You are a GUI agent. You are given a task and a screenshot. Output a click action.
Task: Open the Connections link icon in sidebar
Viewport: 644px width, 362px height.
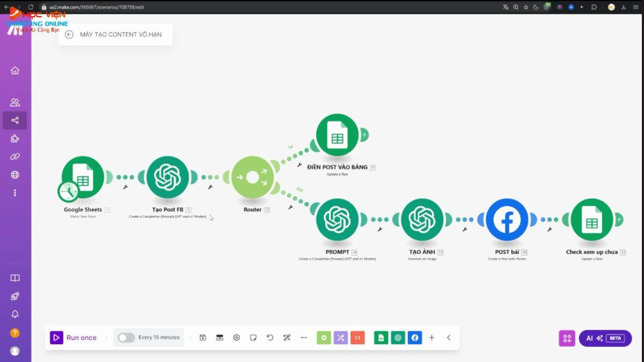coord(15,157)
